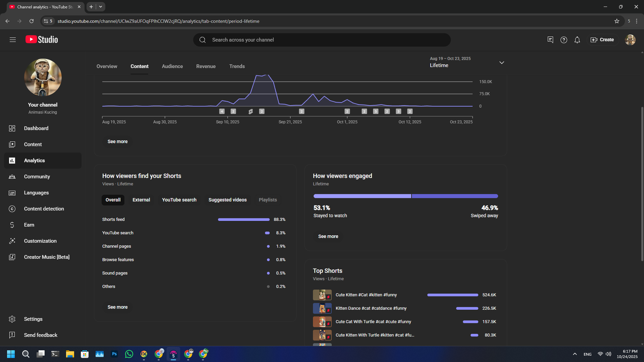Image resolution: width=644 pixels, height=362 pixels.
Task: Click the YouTube Studio logo
Action: (x=42, y=39)
